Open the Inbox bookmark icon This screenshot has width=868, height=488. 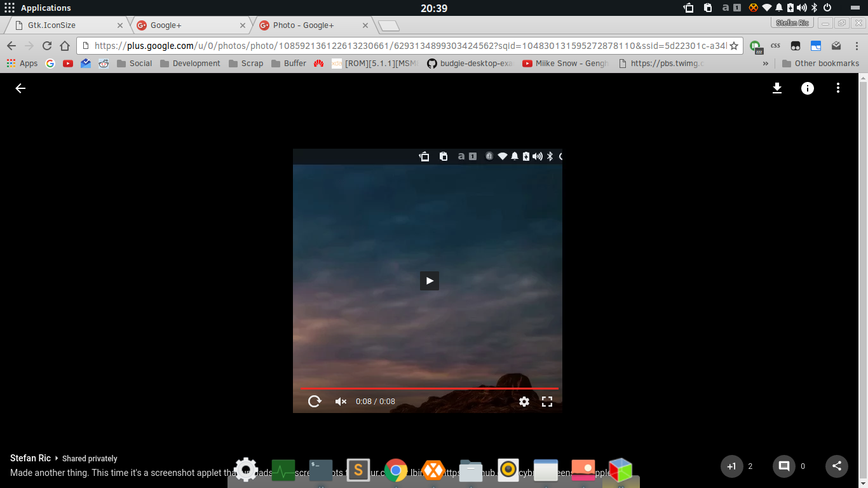point(86,64)
